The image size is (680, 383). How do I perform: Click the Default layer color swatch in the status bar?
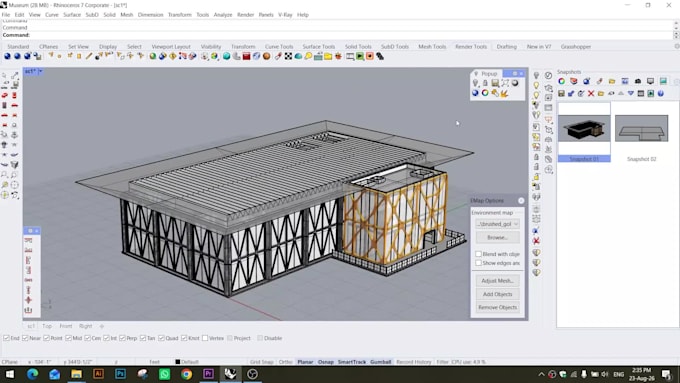click(x=177, y=362)
